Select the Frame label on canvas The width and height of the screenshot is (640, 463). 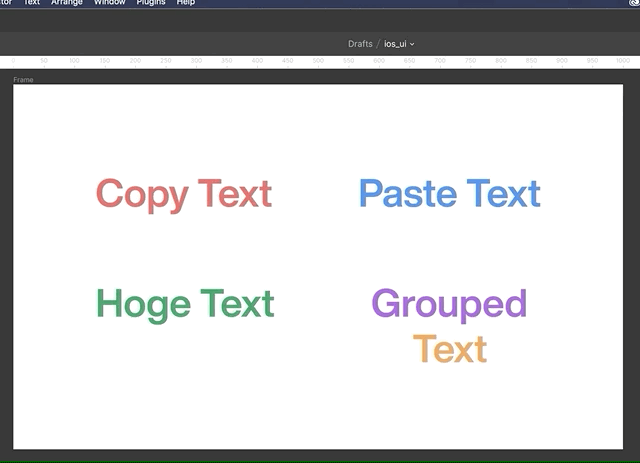click(23, 80)
